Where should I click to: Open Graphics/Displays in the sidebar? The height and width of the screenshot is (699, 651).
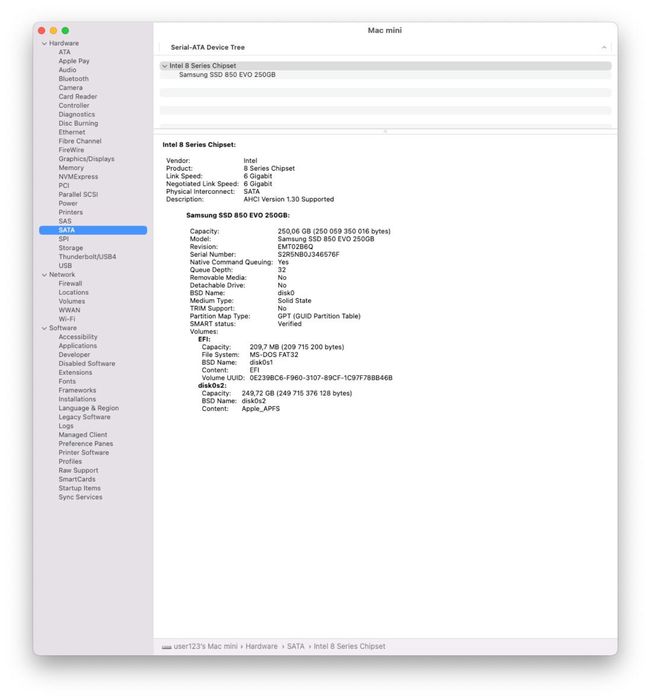tap(86, 159)
